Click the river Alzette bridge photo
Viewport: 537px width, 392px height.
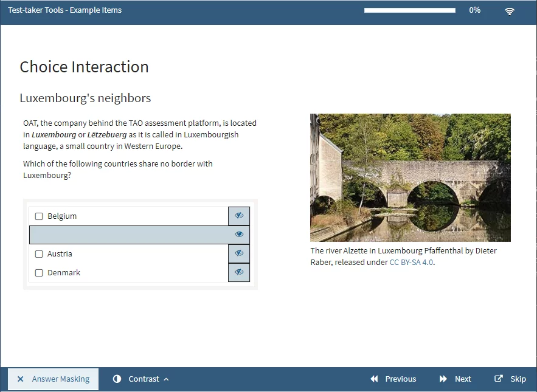coord(410,177)
